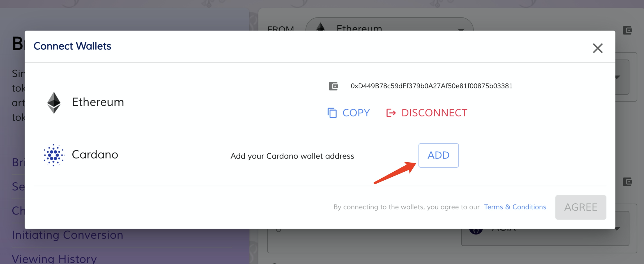This screenshot has height=264, width=644.
Task: Click the Ethereum diamond logo in dialog
Action: pyautogui.click(x=54, y=103)
